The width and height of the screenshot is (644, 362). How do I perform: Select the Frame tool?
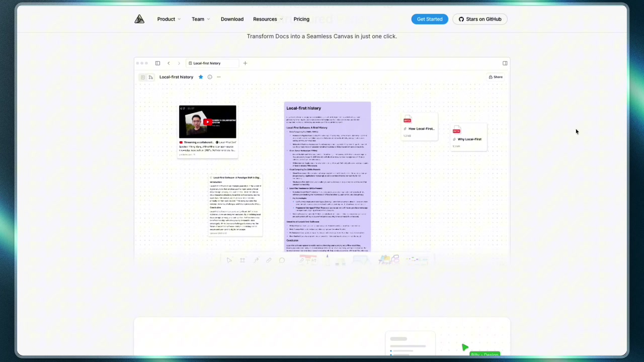(243, 260)
